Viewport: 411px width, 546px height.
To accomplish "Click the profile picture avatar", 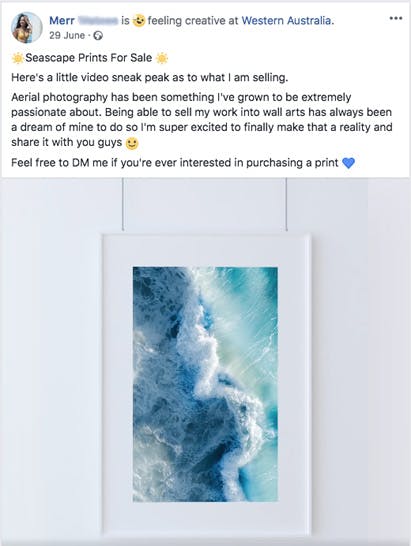I will (27, 28).
